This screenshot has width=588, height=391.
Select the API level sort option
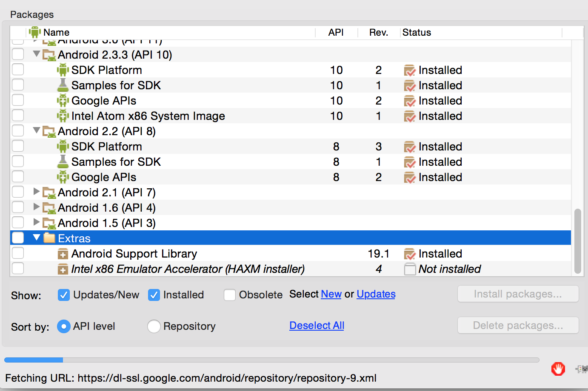(63, 326)
